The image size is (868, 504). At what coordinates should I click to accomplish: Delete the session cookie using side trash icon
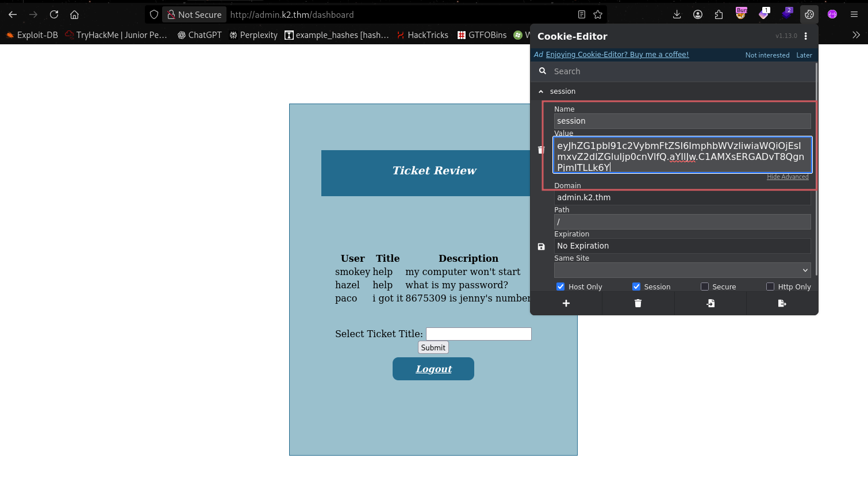pos(541,150)
